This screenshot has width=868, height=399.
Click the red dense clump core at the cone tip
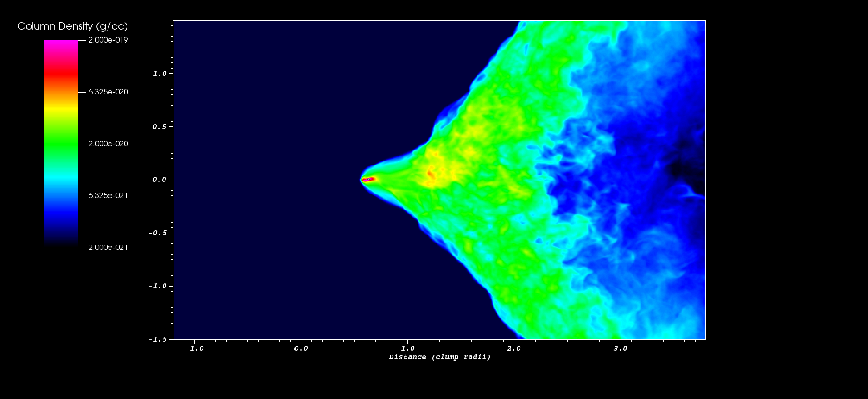(369, 179)
